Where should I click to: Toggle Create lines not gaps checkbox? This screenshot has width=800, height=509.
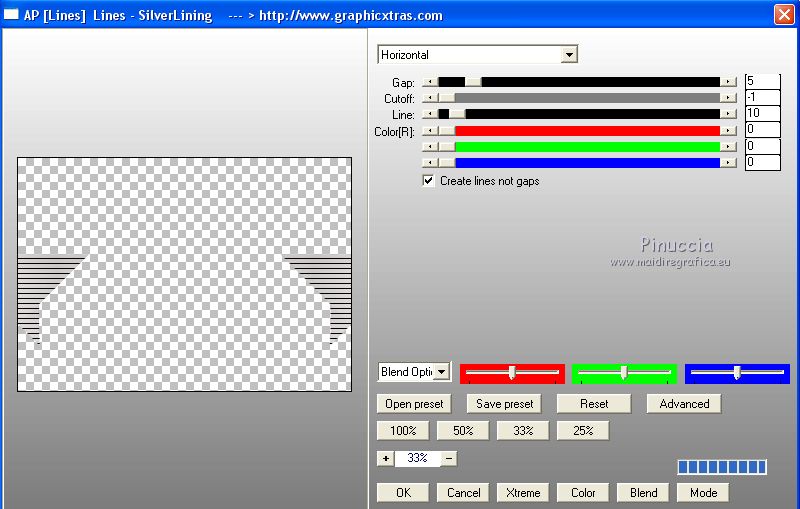coord(428,181)
